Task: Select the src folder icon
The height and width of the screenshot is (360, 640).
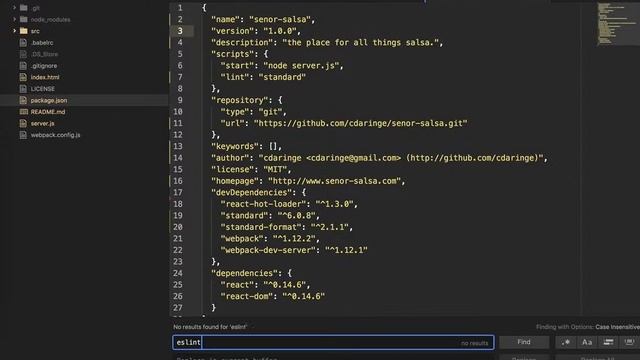Action: point(24,31)
